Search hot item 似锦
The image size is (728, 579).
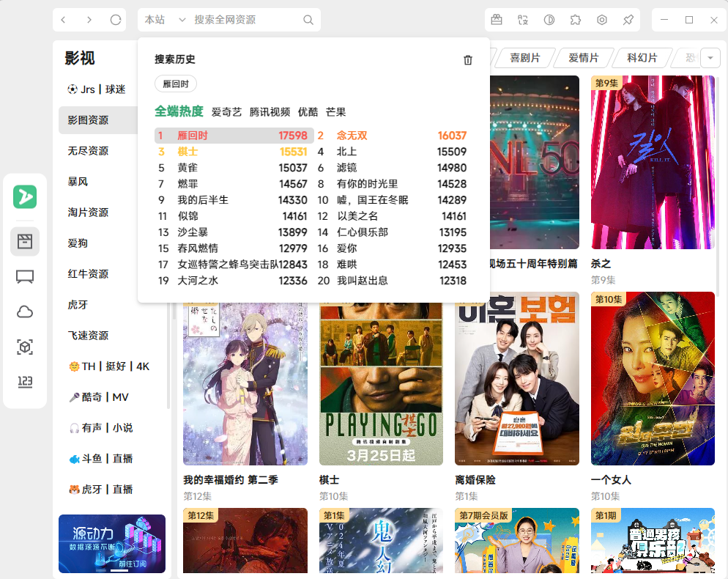tap(234, 216)
